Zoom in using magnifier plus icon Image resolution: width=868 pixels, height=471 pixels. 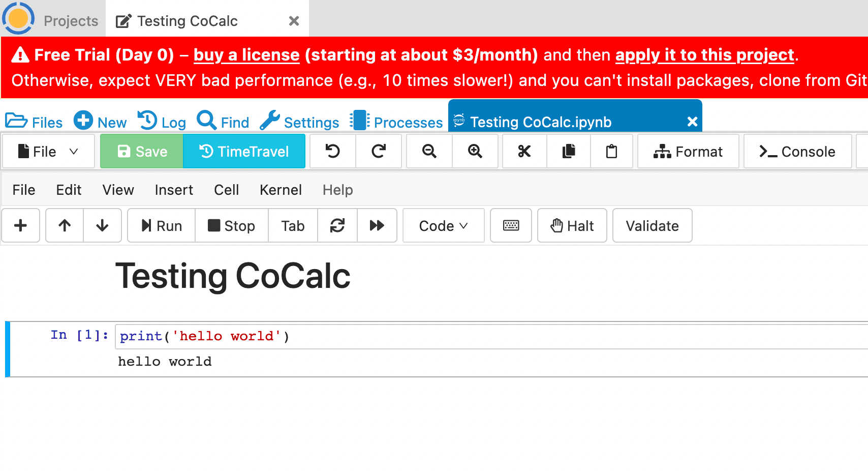coord(475,151)
